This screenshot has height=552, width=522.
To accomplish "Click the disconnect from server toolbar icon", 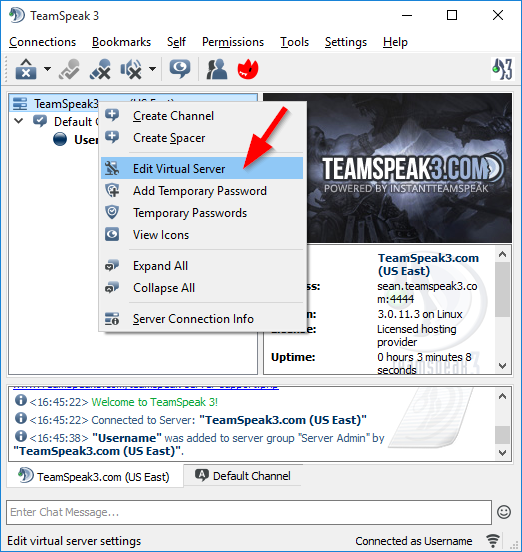I will (x=26, y=69).
